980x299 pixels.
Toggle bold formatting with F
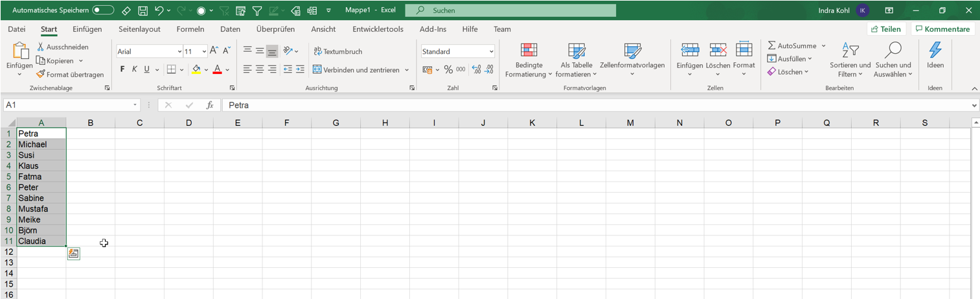point(122,69)
